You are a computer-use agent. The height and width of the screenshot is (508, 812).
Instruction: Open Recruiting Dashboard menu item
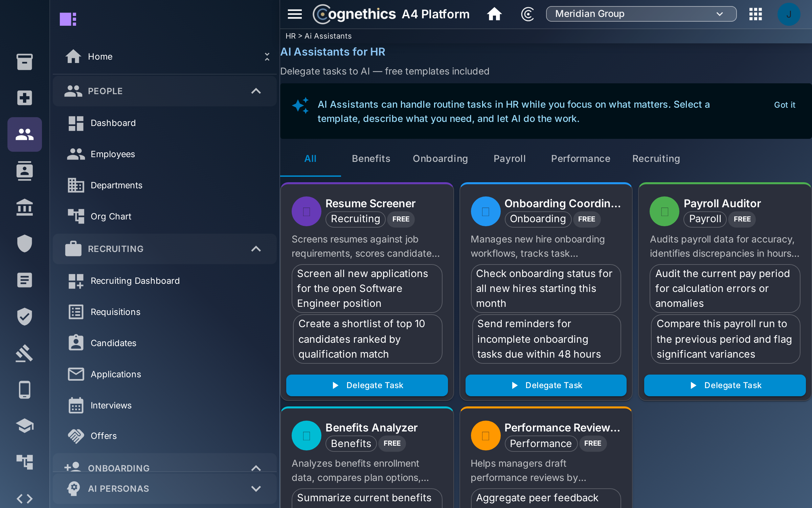tap(165, 281)
